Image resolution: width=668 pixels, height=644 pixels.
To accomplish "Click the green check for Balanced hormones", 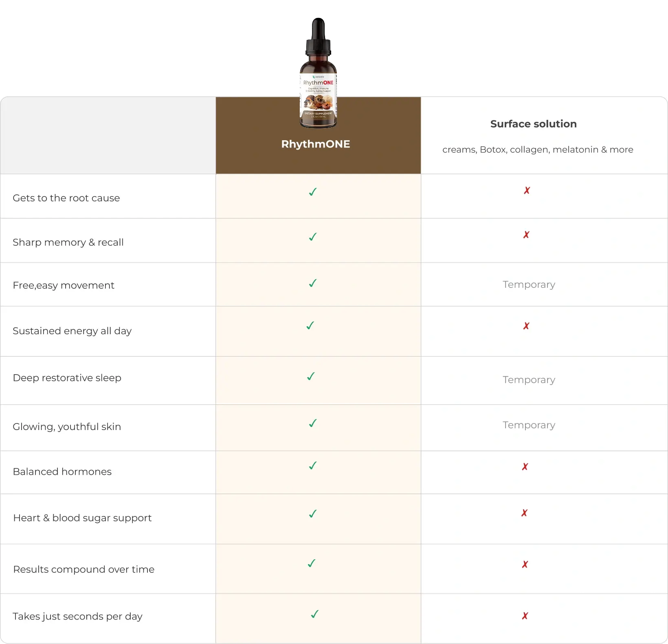I will point(313,465).
